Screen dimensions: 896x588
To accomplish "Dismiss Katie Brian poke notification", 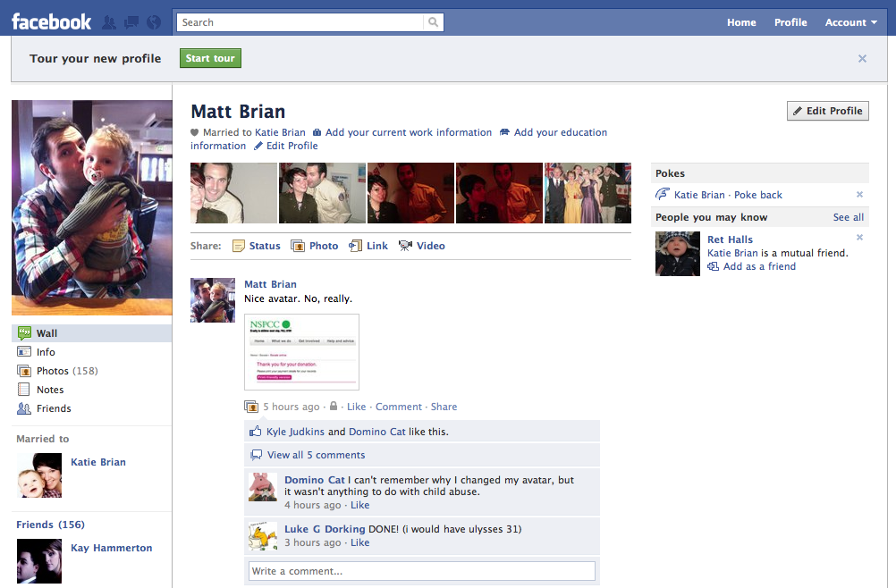I will click(x=859, y=195).
